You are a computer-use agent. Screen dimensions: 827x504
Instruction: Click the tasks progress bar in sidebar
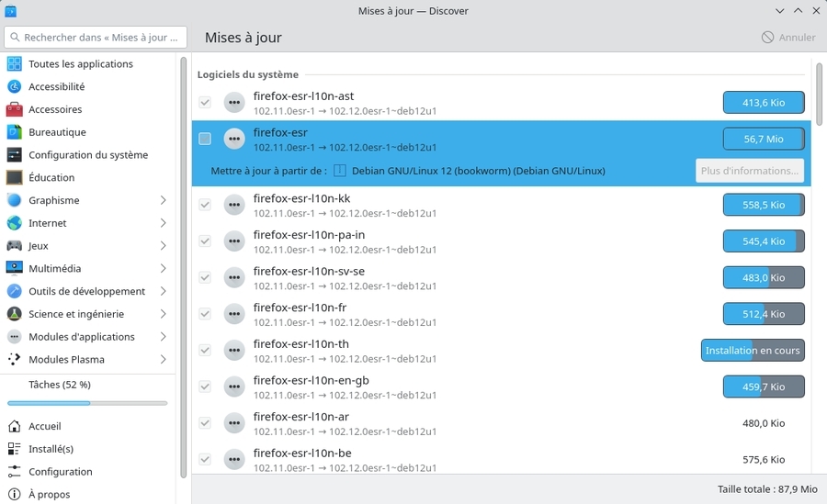pos(87,403)
